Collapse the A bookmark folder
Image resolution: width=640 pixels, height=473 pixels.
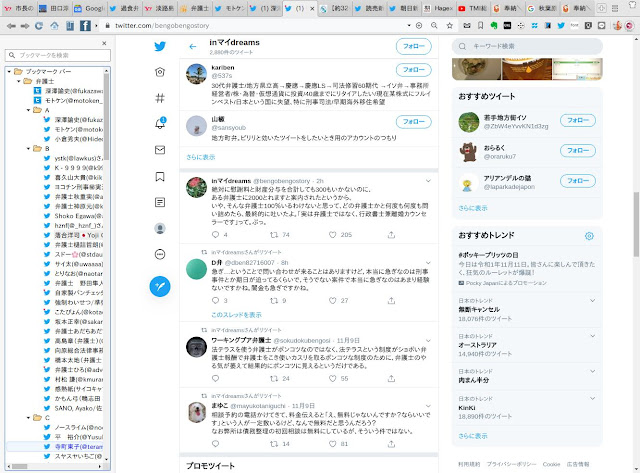click(28, 110)
